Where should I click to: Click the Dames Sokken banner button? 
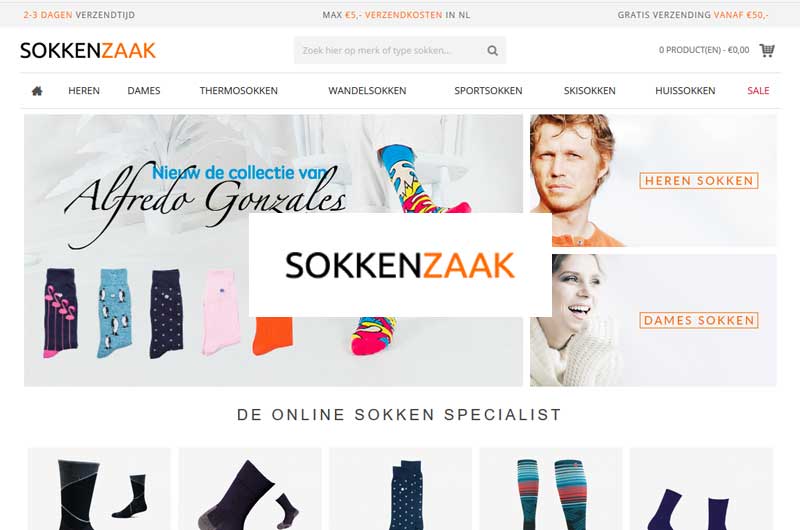click(699, 320)
